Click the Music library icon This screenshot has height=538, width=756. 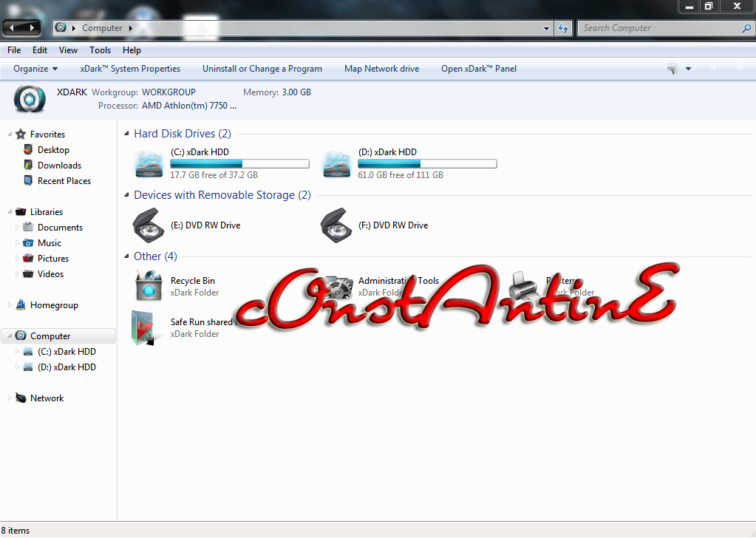tap(28, 243)
